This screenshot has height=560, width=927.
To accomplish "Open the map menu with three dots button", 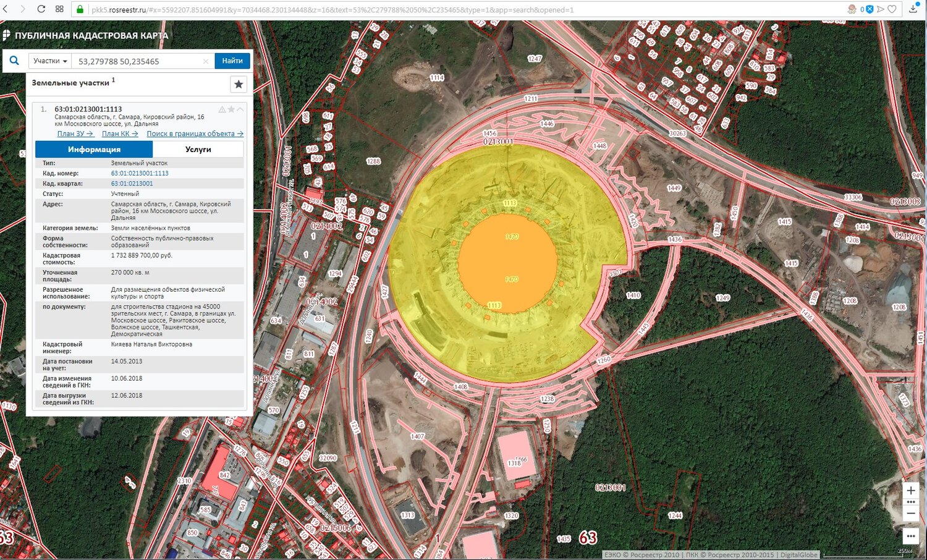I will pos(911,535).
